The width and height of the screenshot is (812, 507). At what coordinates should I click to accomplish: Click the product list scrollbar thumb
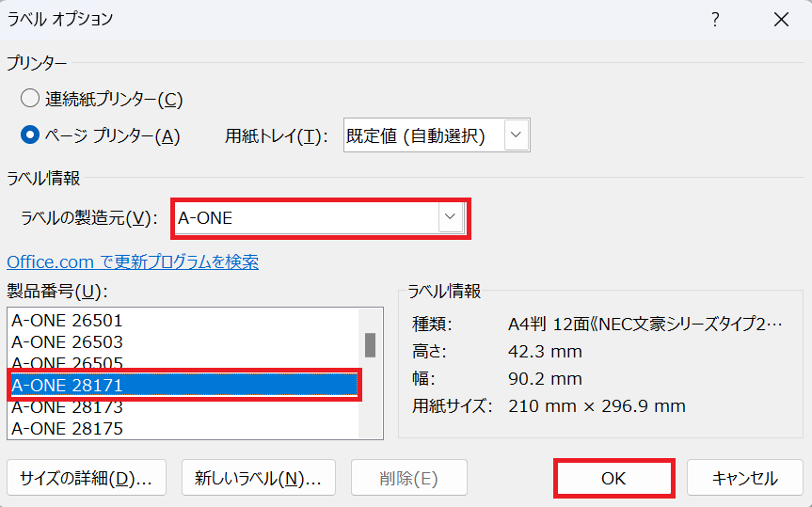[370, 345]
